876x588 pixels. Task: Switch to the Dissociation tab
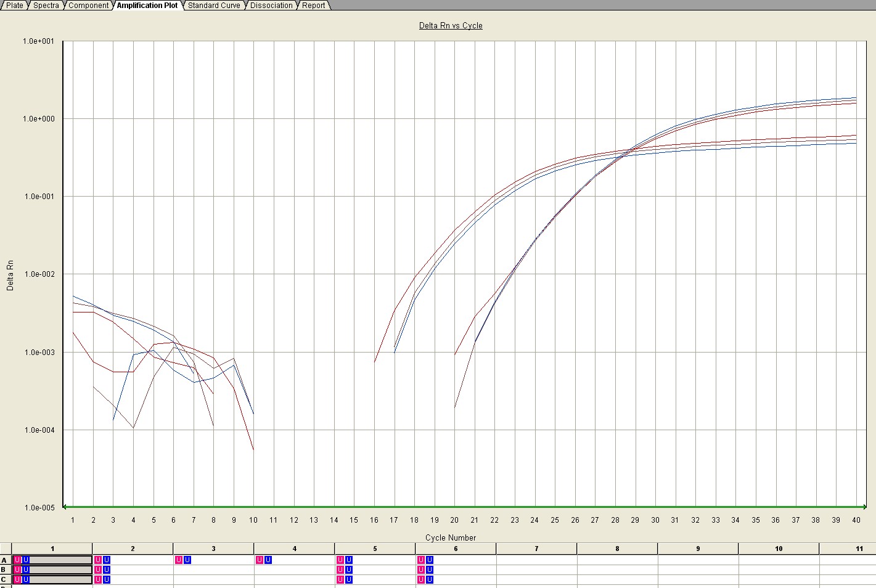(x=271, y=5)
